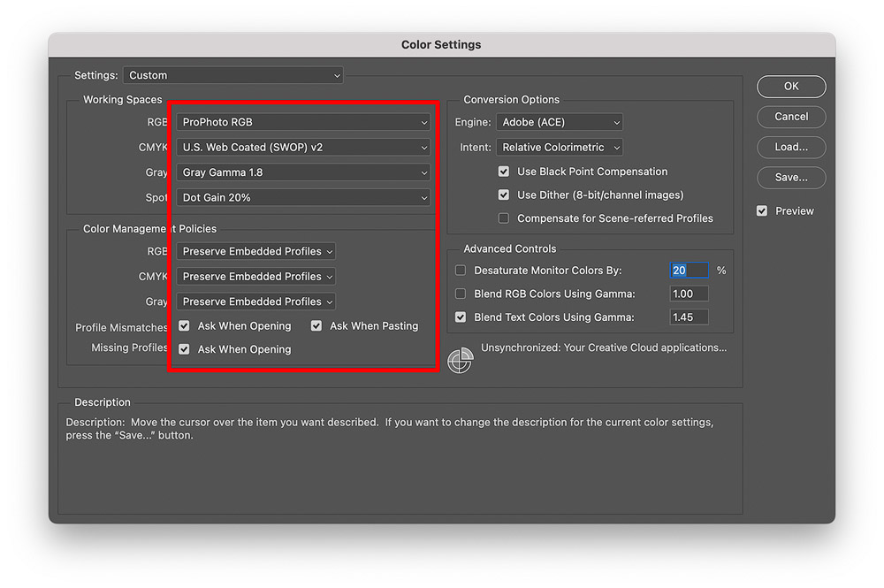Toggle the Preview checkbox
Image resolution: width=884 pixels, height=588 pixels.
point(762,210)
